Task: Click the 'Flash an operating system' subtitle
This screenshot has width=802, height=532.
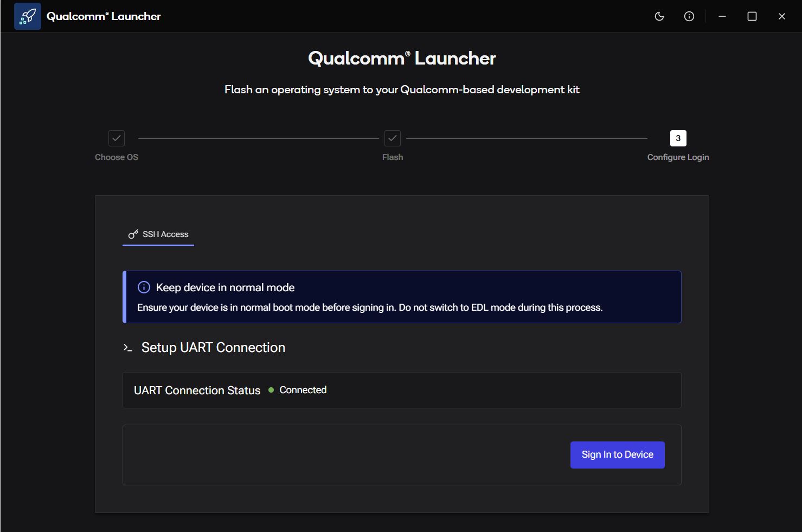Action: (402, 89)
